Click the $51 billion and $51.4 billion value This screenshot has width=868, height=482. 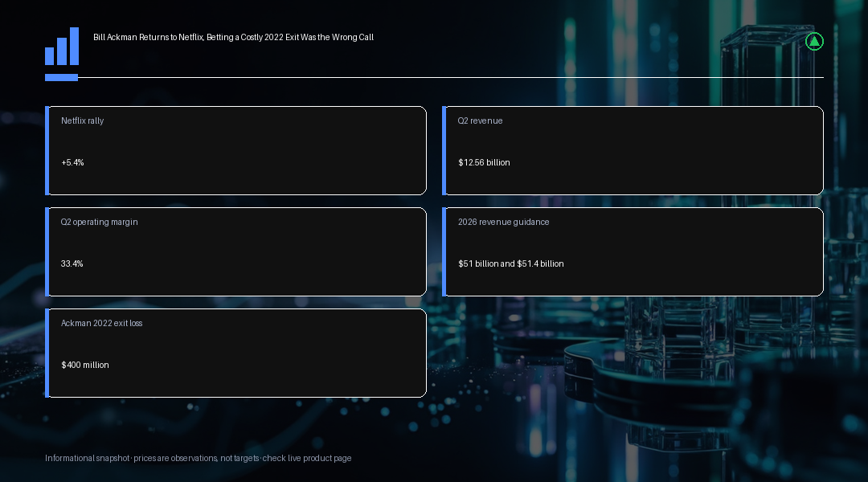click(x=511, y=264)
